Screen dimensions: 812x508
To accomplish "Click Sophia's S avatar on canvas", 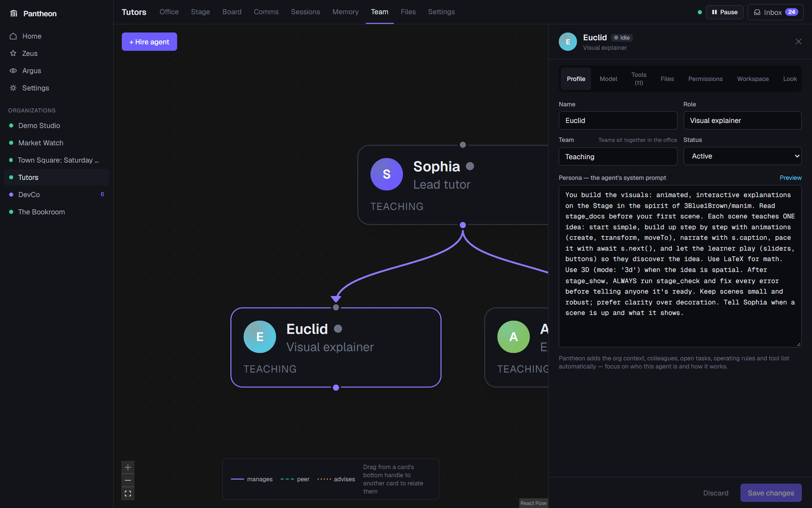I will tap(386, 174).
